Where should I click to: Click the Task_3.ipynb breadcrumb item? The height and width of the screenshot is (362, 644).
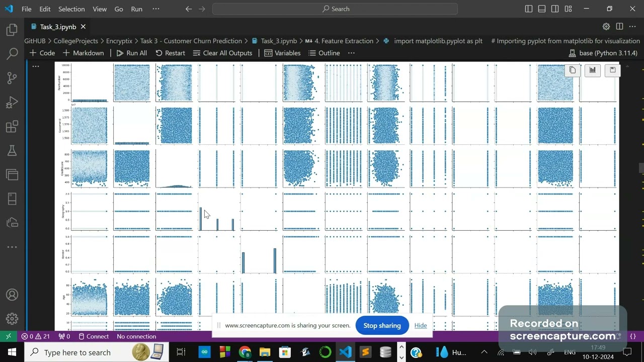(x=275, y=41)
